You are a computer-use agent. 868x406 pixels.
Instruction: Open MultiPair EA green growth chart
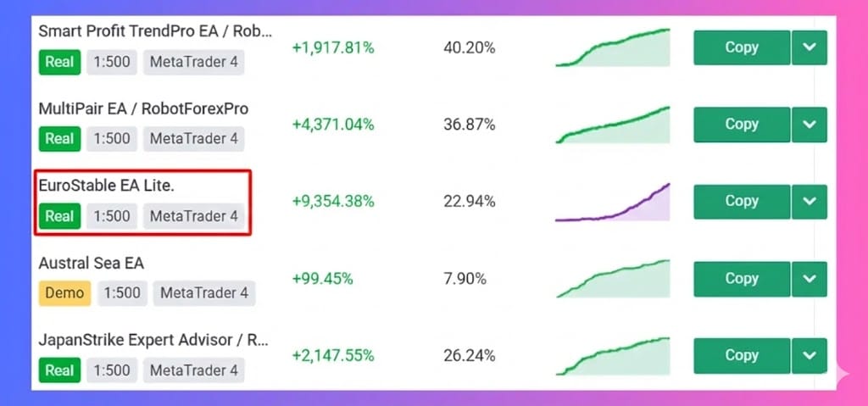tap(613, 125)
